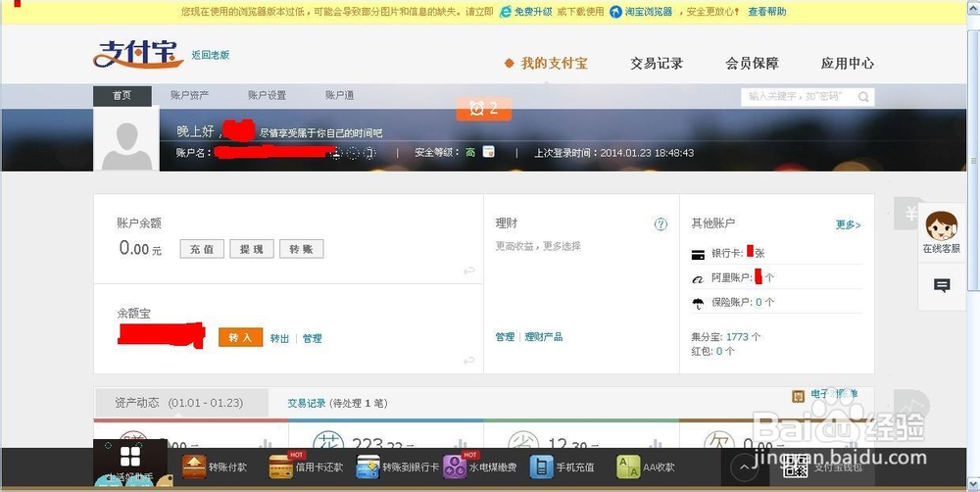Open the alarm reminder badge showing 2
This screenshot has height=492, width=980.
pos(484,109)
